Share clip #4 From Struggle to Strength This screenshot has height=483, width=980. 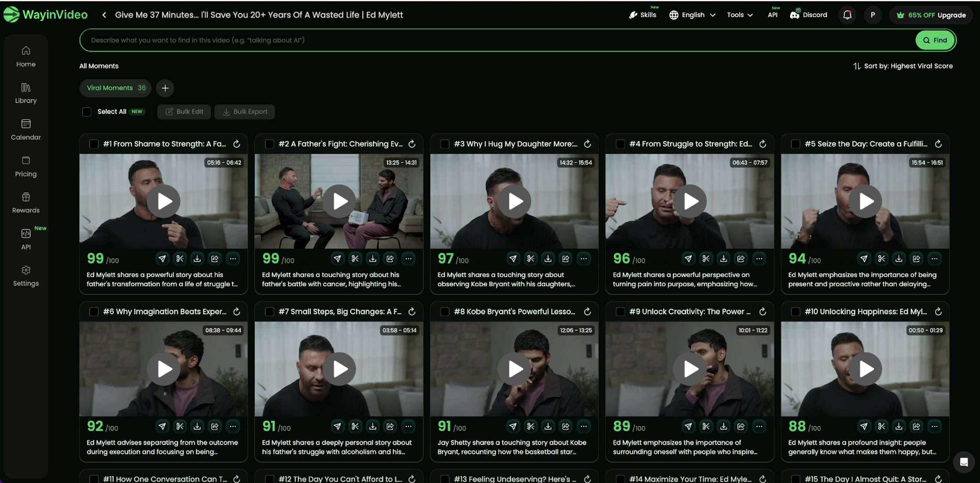[741, 259]
